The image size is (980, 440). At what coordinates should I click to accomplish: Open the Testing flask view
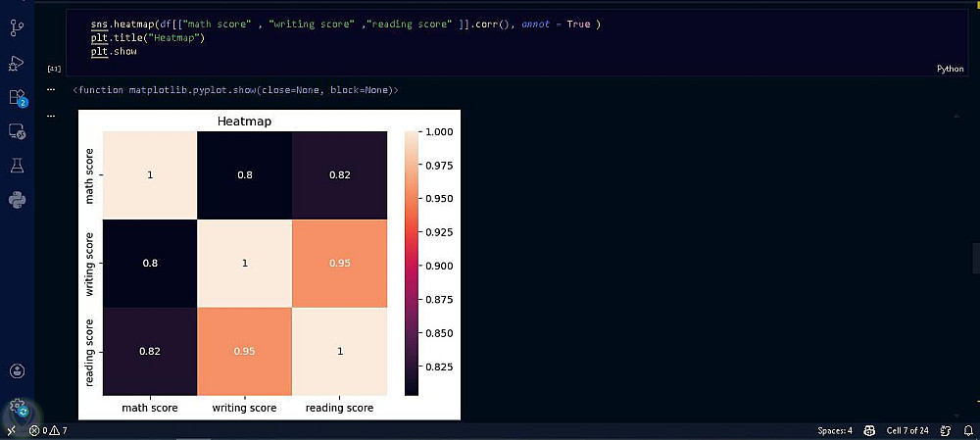(x=17, y=166)
